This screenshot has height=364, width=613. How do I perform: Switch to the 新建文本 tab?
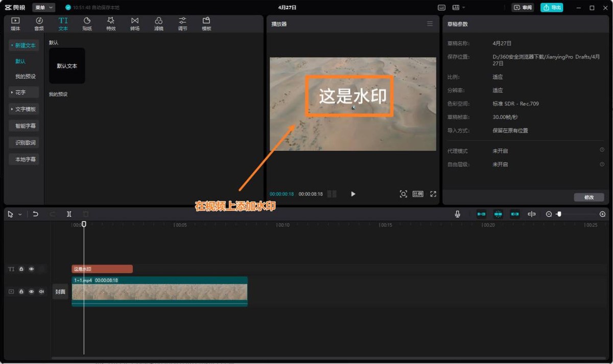point(23,45)
